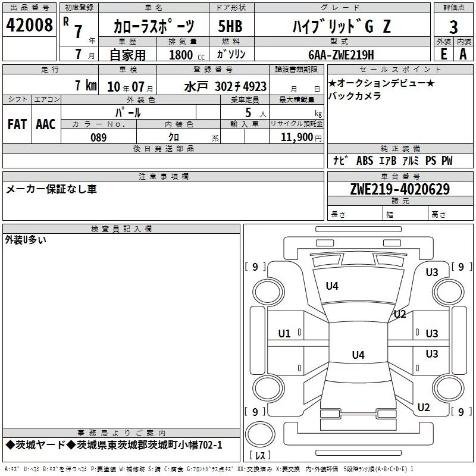Click the lot number 42008
Image resolution: width=476 pixels, height=476 pixels.
[29, 25]
